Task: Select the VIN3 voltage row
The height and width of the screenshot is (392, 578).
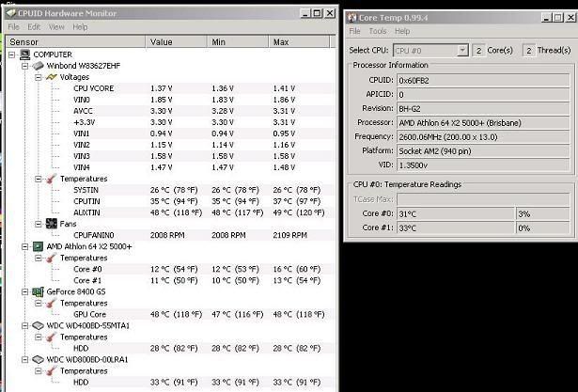Action: (203, 156)
